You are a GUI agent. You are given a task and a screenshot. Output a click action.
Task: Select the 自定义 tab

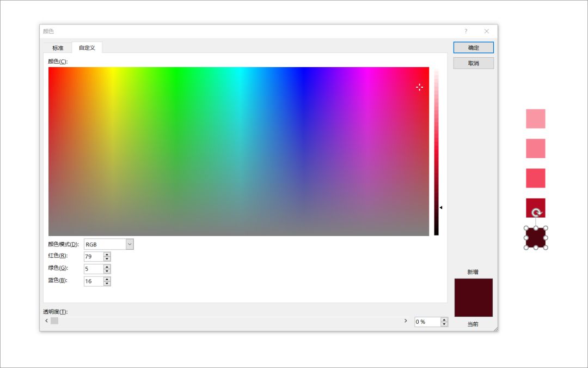tap(87, 48)
